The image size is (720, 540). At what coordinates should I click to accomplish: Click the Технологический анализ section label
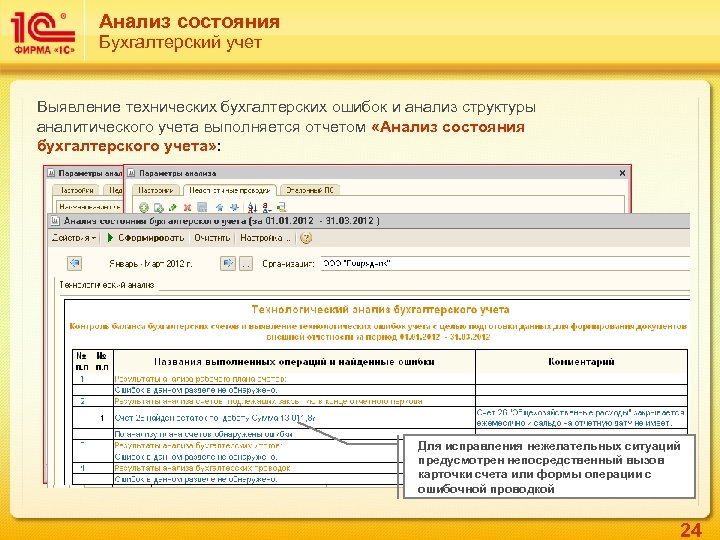click(x=107, y=285)
